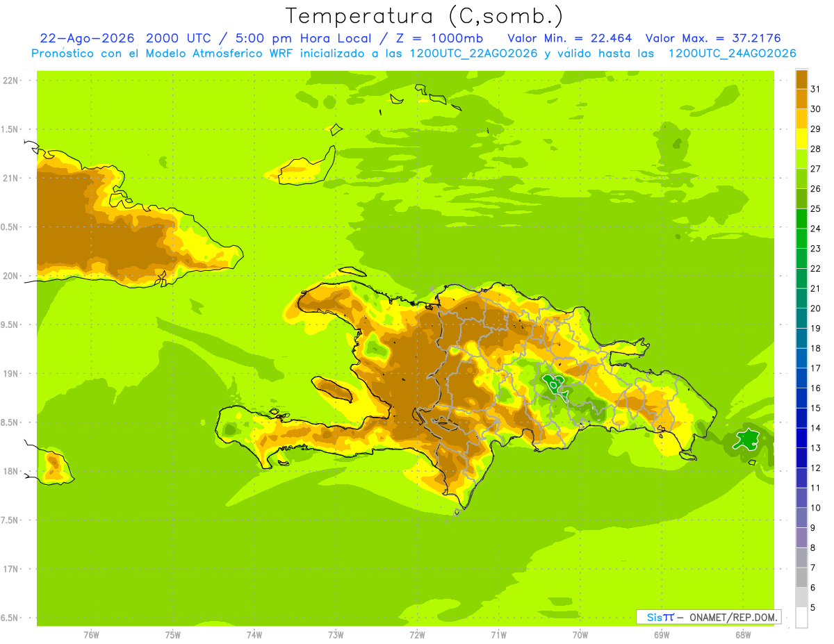
Task: Select the lime legend swatch between 27 and 28
Action: pyautogui.click(x=801, y=158)
